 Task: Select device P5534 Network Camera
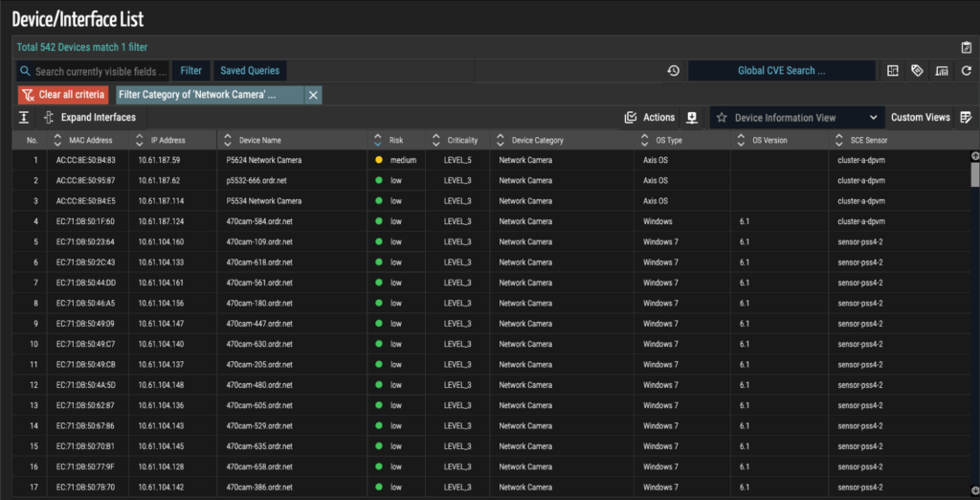click(264, 201)
